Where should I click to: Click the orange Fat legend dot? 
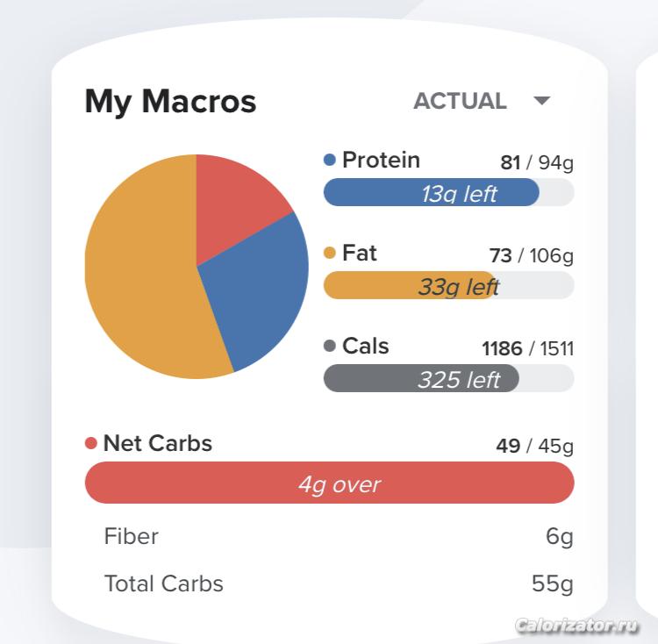pos(330,254)
